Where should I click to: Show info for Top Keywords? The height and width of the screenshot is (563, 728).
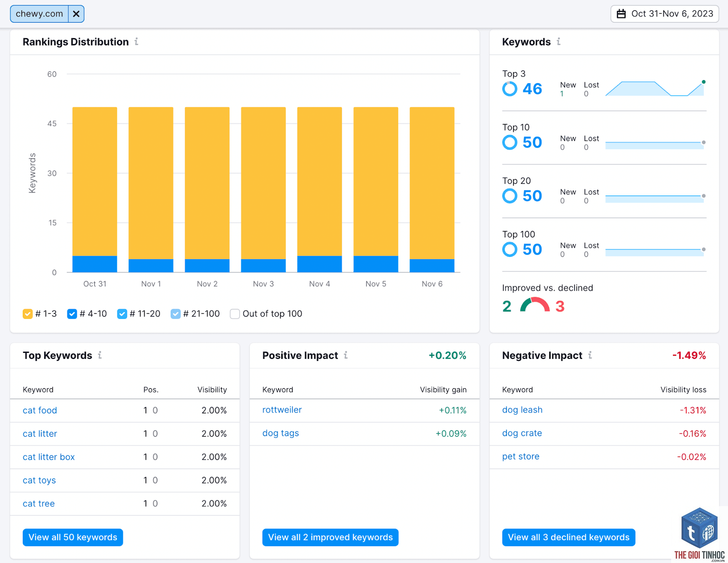(x=100, y=355)
